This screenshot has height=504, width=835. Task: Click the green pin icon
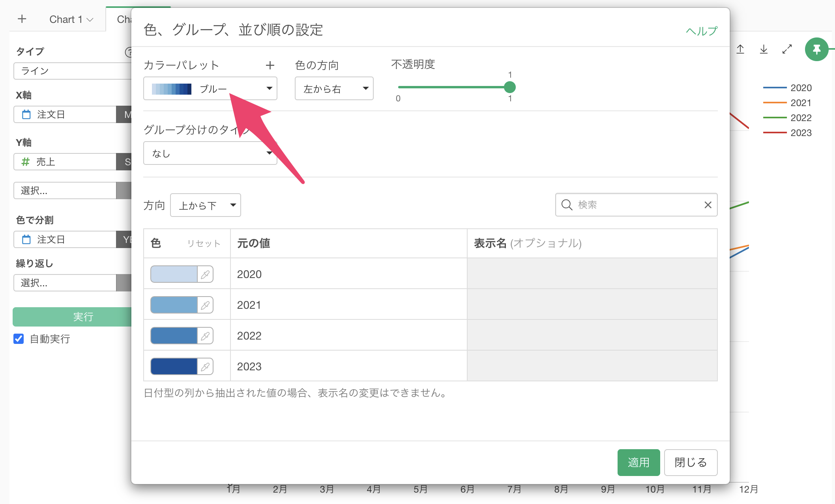pyautogui.click(x=816, y=49)
